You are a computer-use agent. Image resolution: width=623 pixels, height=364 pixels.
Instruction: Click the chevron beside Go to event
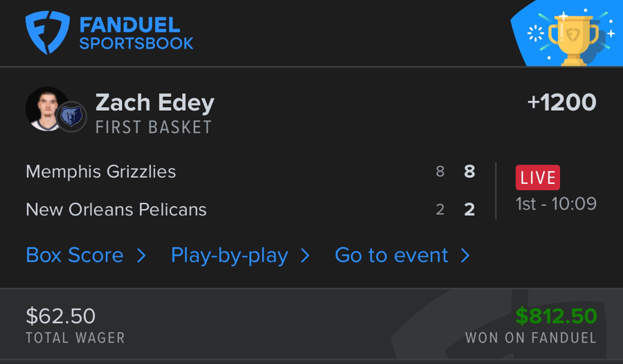click(x=466, y=256)
